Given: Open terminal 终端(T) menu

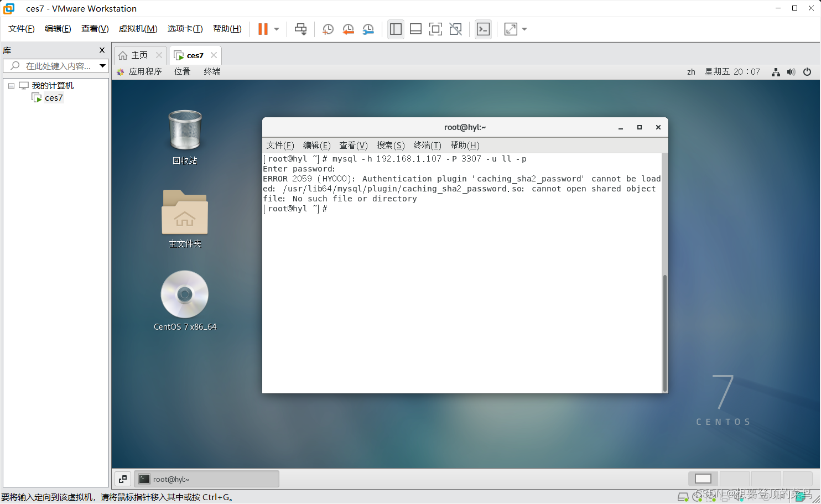Looking at the screenshot, I should tap(427, 146).
